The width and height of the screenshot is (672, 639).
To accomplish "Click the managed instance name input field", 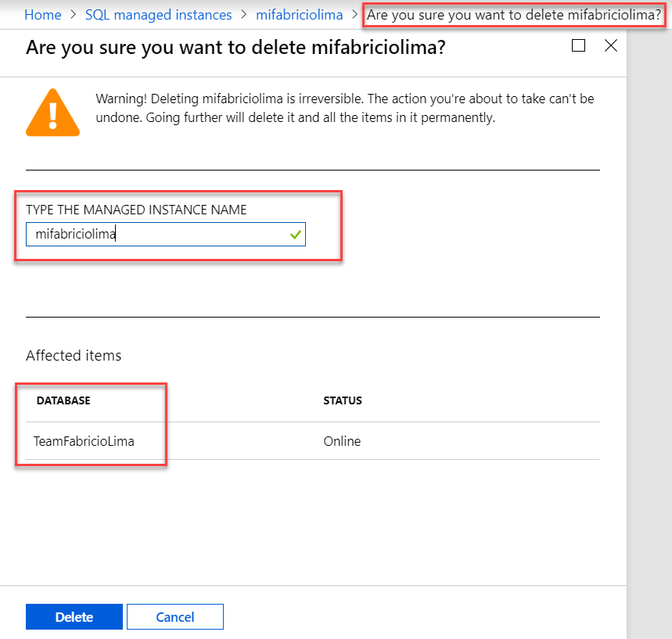I will click(156, 234).
